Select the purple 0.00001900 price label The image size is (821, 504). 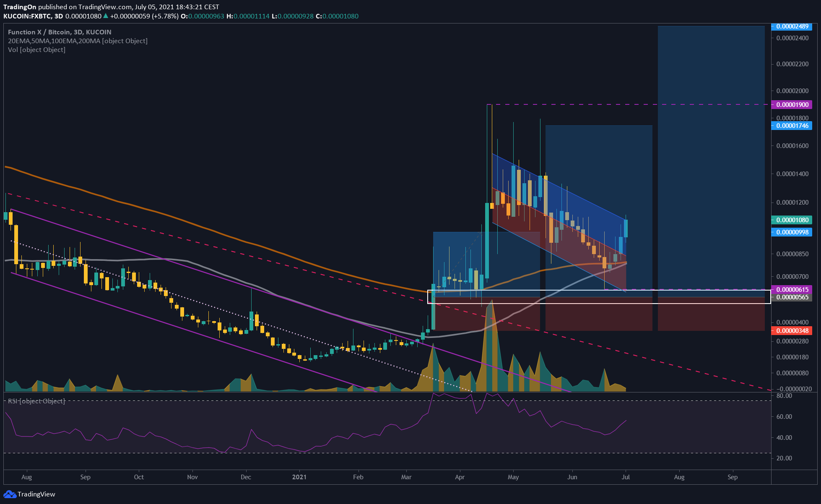pos(792,104)
